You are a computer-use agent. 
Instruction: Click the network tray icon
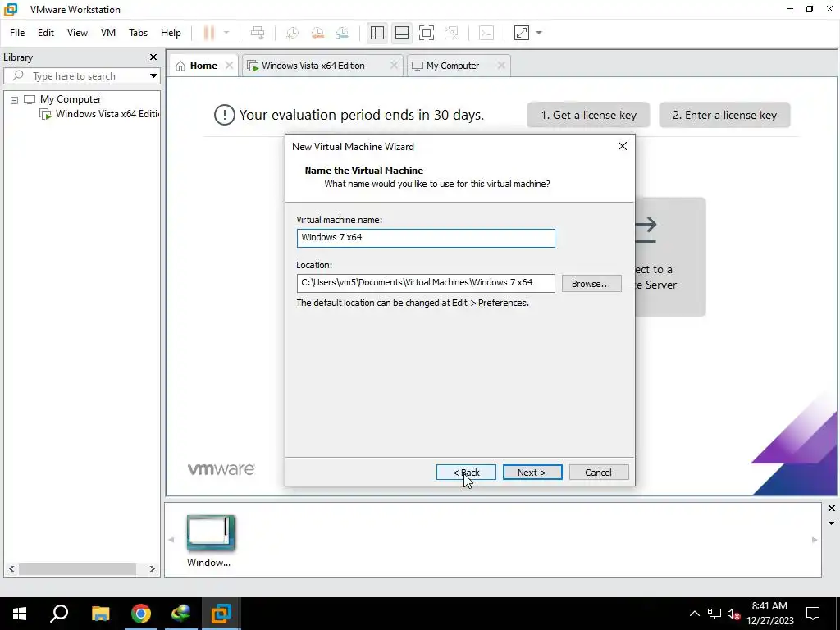point(714,614)
